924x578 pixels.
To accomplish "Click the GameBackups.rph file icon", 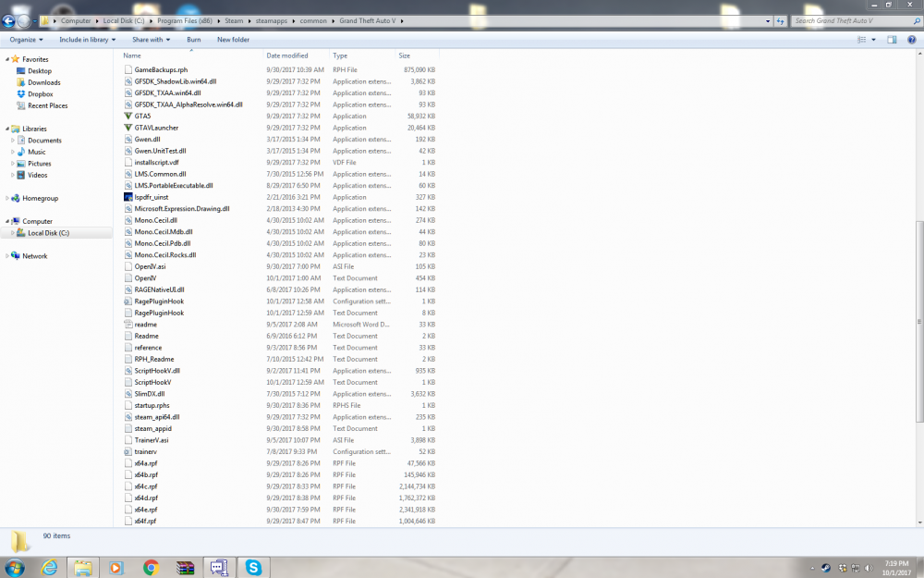I will (x=128, y=69).
